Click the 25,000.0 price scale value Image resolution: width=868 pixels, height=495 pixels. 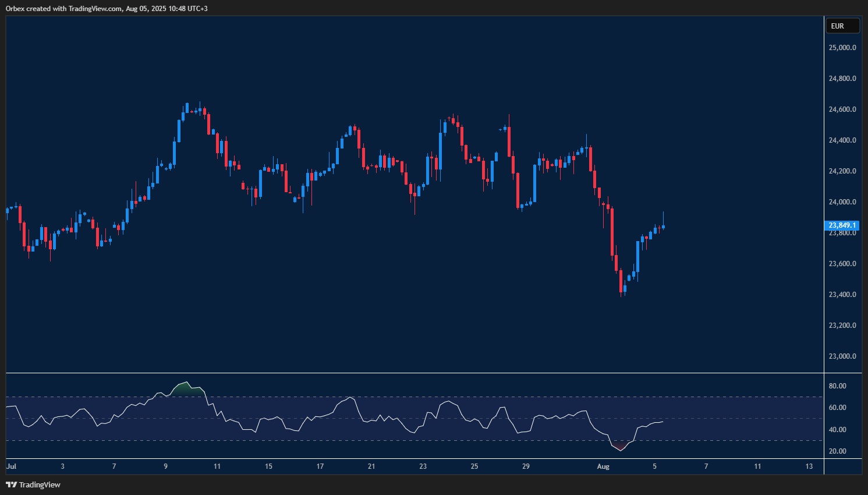[841, 47]
